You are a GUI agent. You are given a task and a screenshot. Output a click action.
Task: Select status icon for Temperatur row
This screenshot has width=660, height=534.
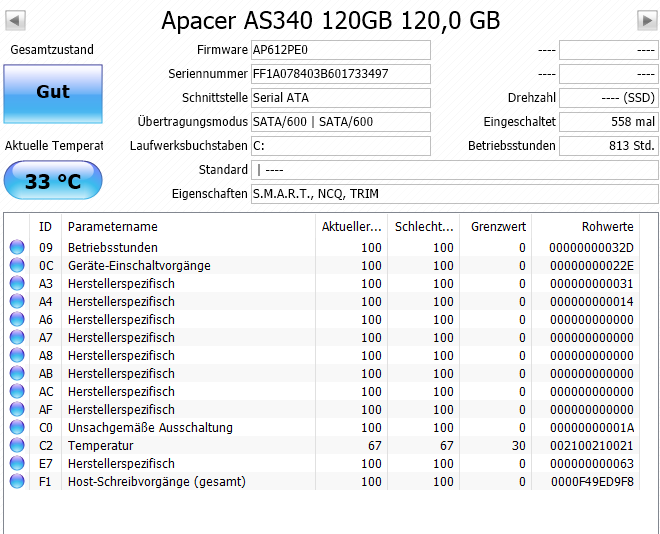pos(17,445)
